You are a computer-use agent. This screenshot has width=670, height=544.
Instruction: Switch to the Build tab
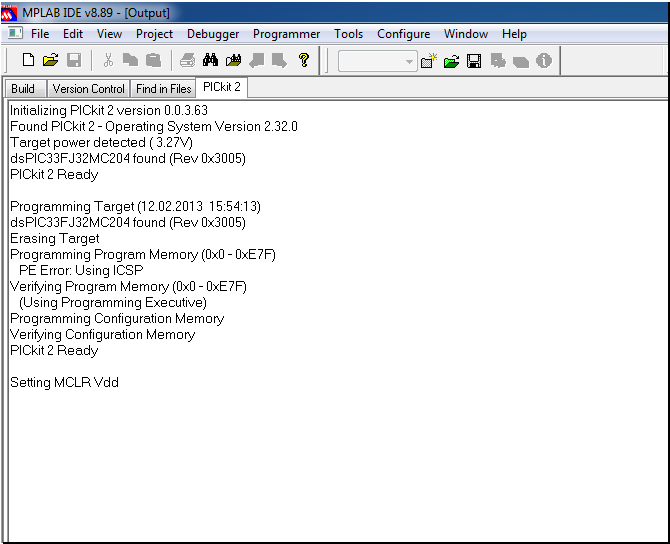pyautogui.click(x=25, y=88)
